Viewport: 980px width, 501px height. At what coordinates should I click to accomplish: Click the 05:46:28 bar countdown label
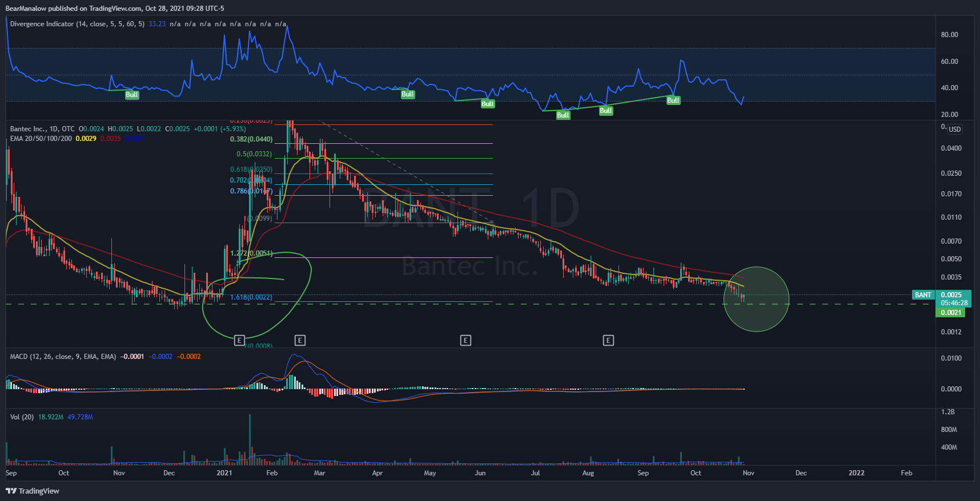pyautogui.click(x=954, y=303)
